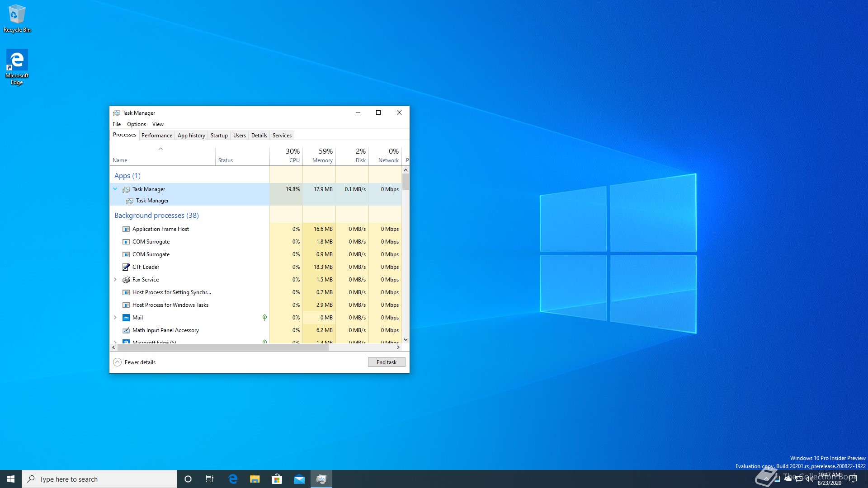This screenshot has height=488, width=868.
Task: Collapse the Task Manager app group
Action: [x=115, y=189]
